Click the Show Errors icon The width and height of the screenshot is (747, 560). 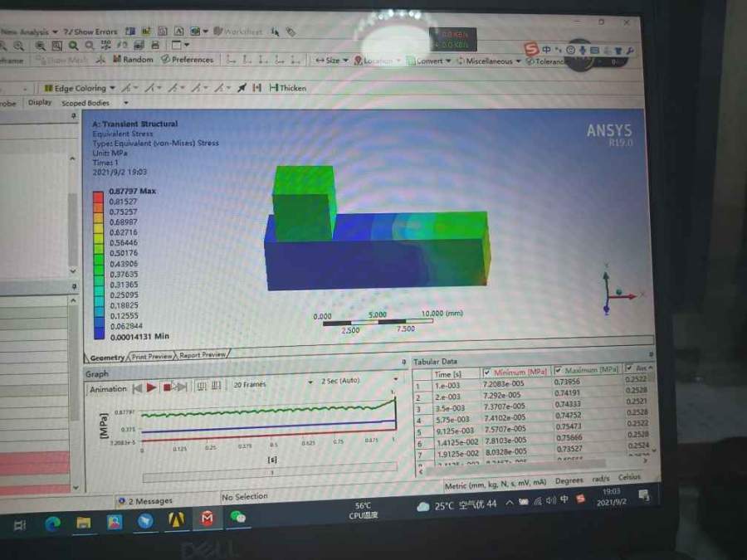91,32
